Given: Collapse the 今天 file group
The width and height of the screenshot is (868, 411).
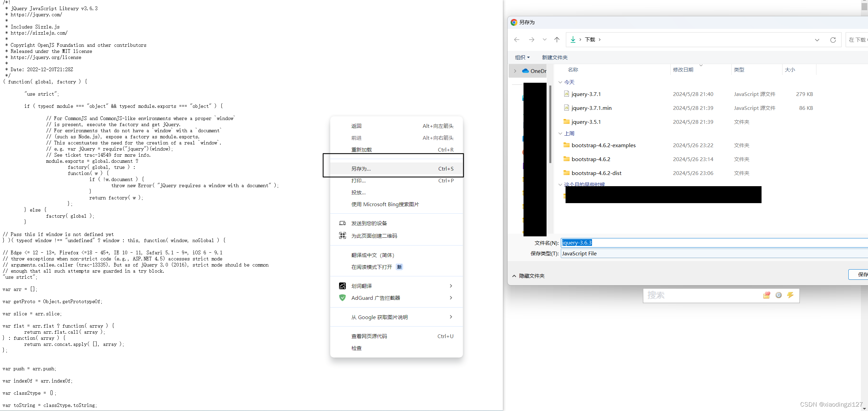Looking at the screenshot, I should tap(560, 82).
